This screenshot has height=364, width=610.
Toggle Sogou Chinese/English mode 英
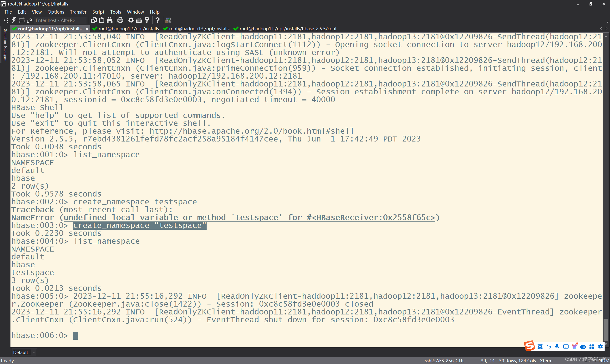pyautogui.click(x=540, y=347)
